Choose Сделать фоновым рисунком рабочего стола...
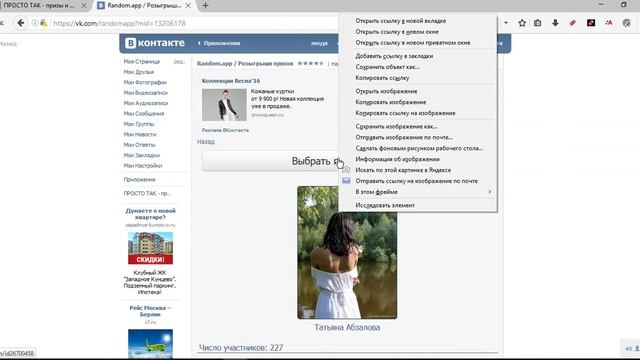The width and height of the screenshot is (640, 360). (x=418, y=148)
